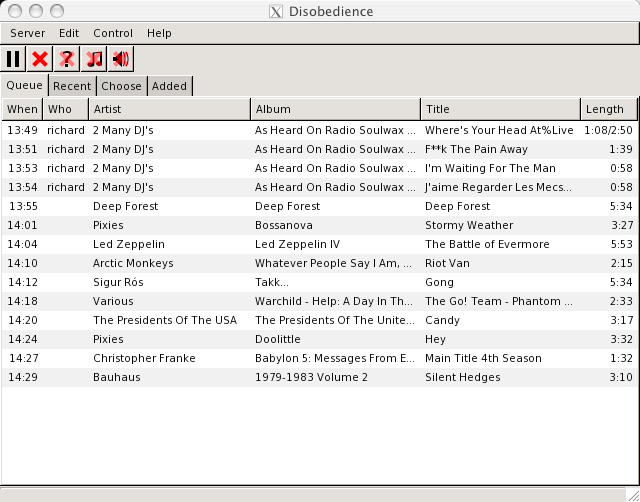
Task: Click artist Arctic Monkeys
Action: pyautogui.click(x=133, y=263)
